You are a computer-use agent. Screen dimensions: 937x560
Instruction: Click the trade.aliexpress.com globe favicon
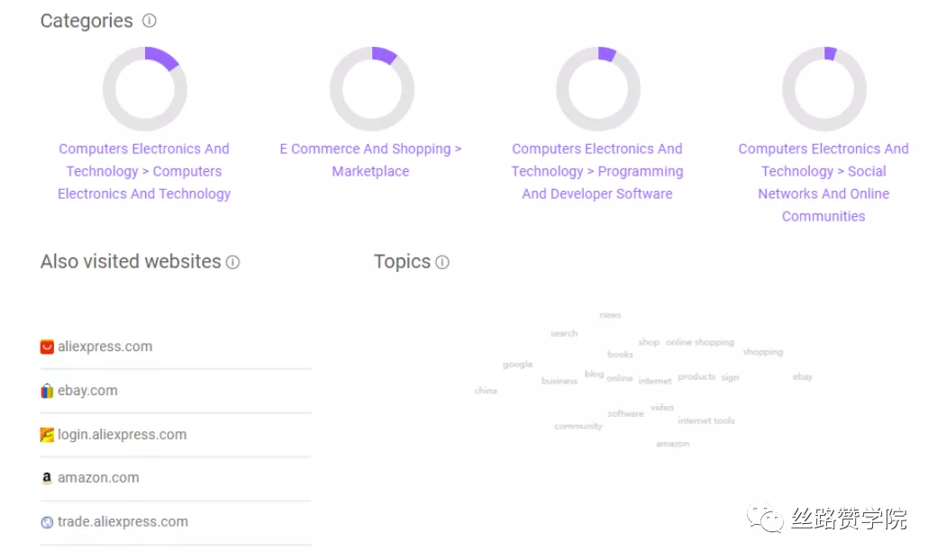(48, 522)
